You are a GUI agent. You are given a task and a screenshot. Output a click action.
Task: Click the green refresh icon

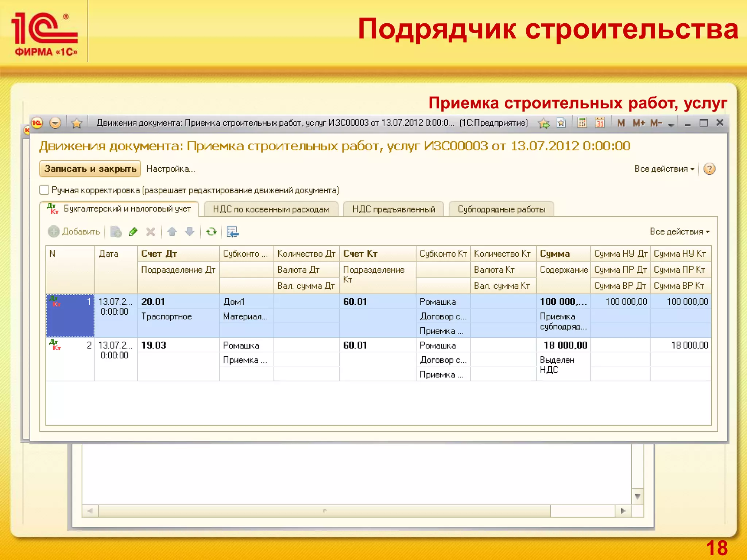(x=211, y=232)
